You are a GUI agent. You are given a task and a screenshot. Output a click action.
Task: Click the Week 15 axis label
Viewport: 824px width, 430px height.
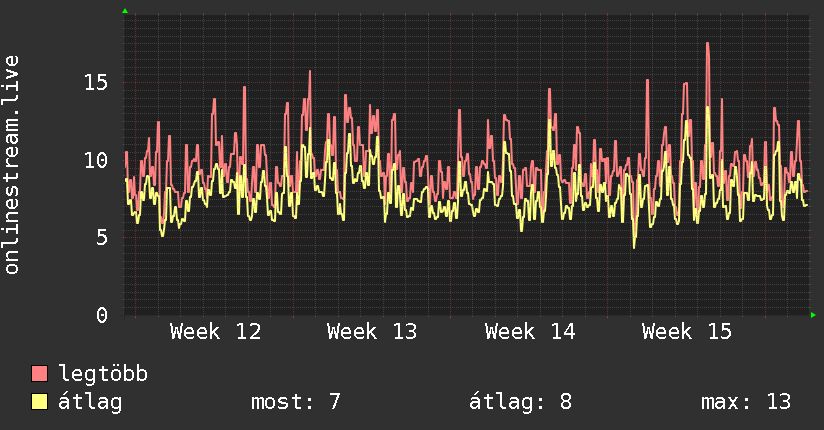click(687, 332)
